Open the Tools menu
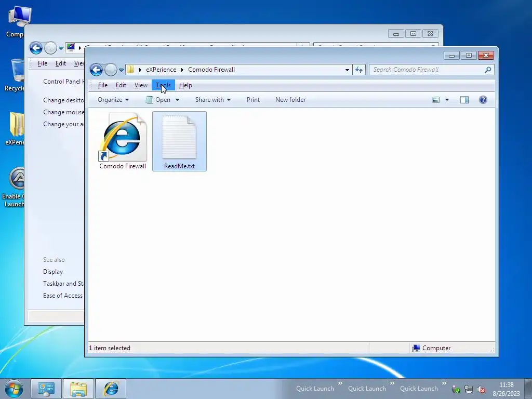 point(163,85)
